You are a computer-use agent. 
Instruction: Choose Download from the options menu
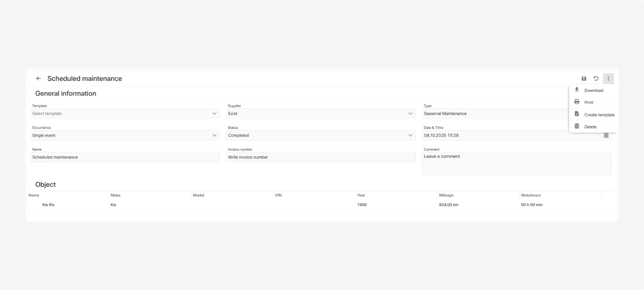click(594, 90)
